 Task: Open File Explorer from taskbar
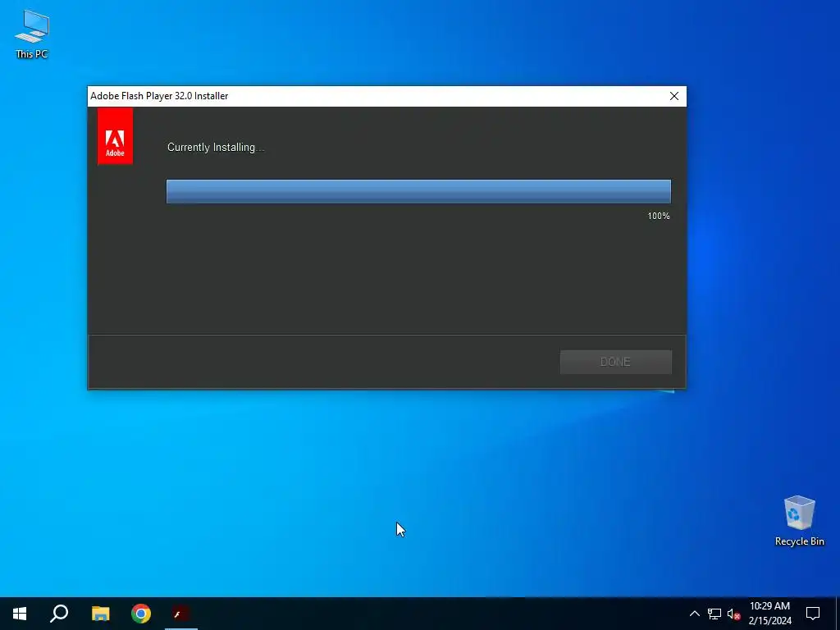(x=100, y=614)
